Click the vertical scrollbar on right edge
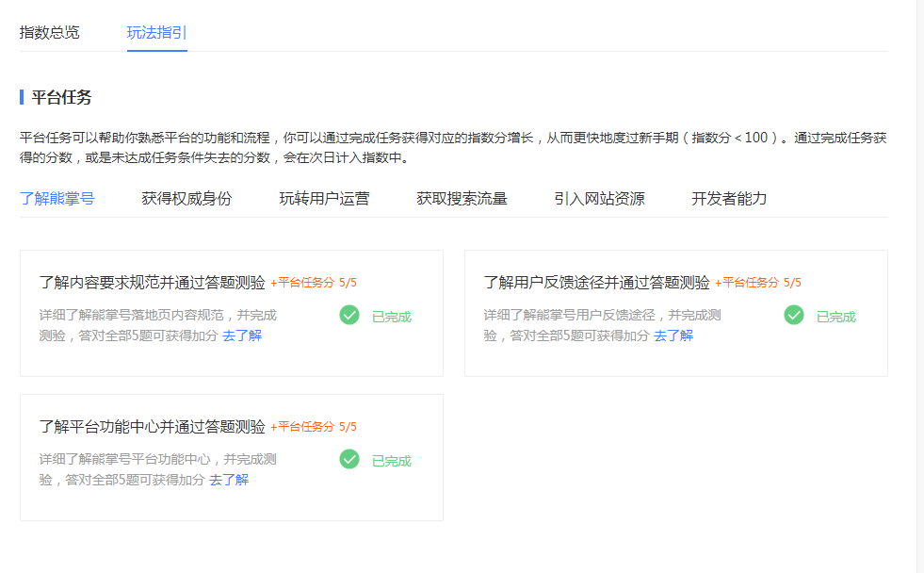This screenshot has height=573, width=924. coord(919,283)
